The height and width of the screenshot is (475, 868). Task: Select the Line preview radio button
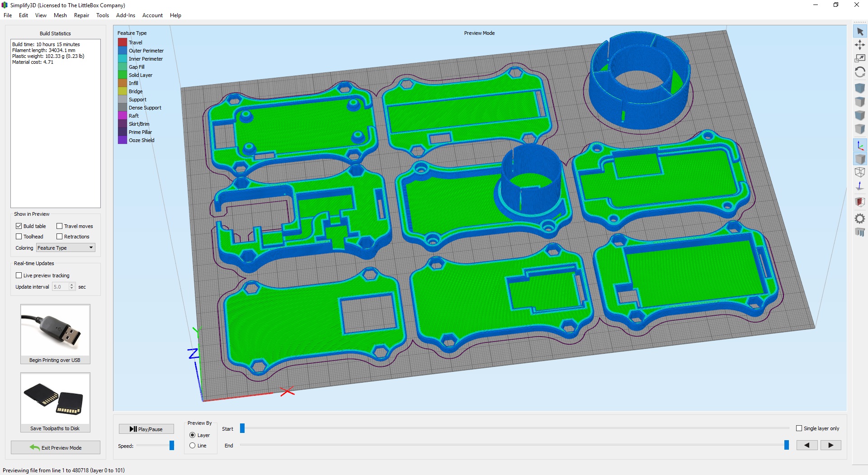[193, 446]
